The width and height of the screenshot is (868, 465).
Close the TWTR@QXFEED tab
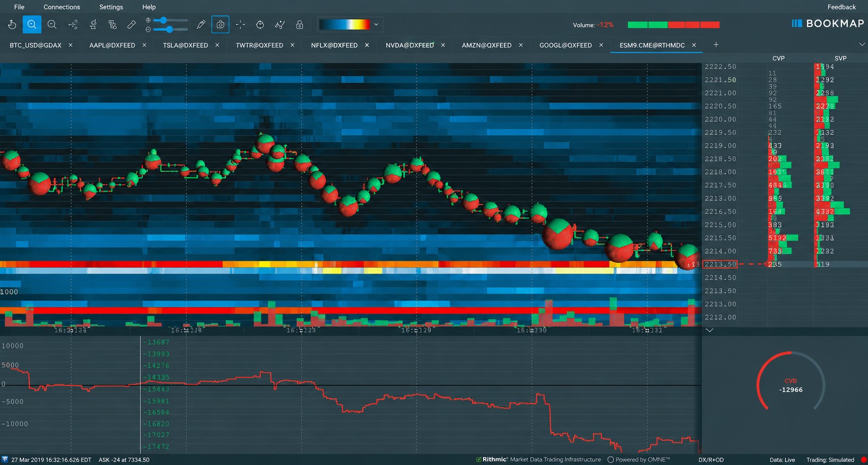tap(292, 45)
